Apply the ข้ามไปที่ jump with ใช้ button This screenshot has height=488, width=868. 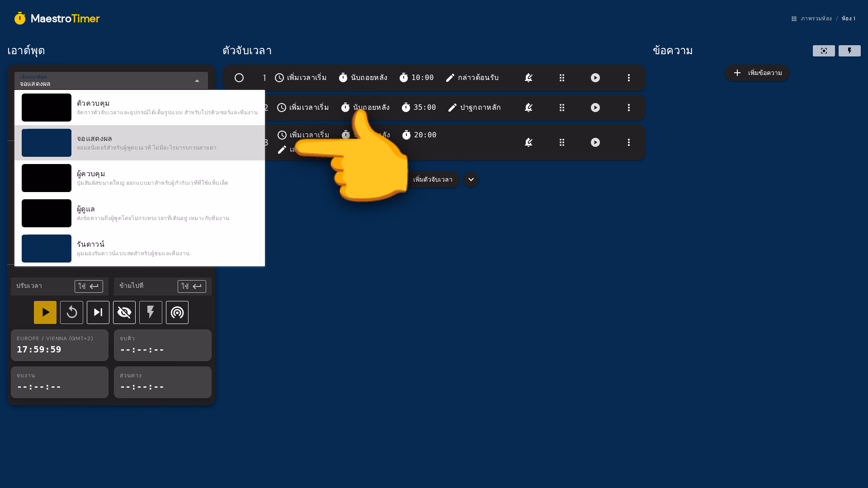[x=192, y=286]
